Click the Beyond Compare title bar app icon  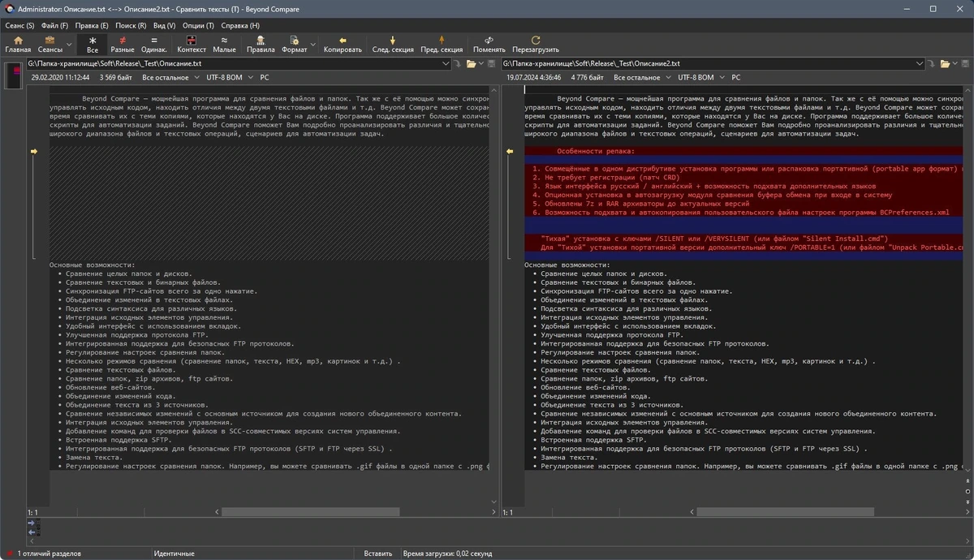click(9, 9)
